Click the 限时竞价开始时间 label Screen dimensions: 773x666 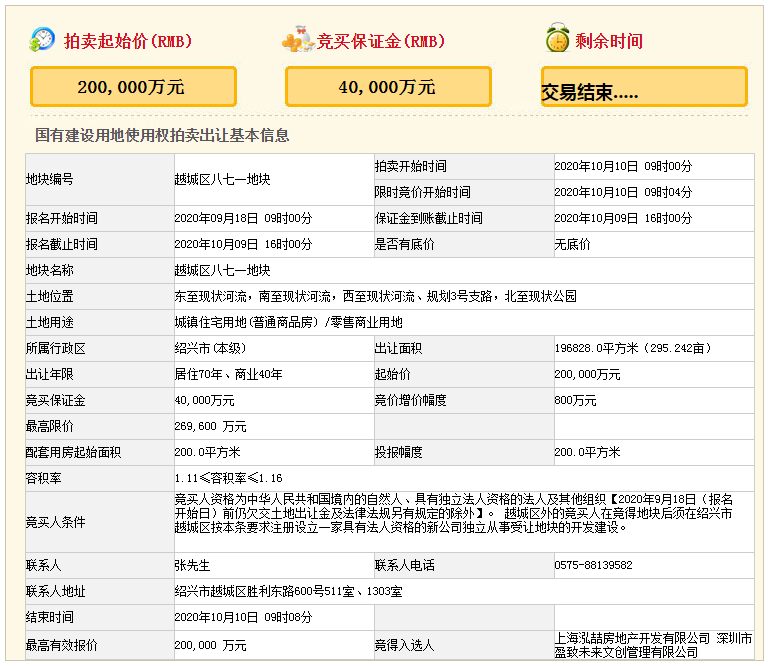click(x=422, y=192)
